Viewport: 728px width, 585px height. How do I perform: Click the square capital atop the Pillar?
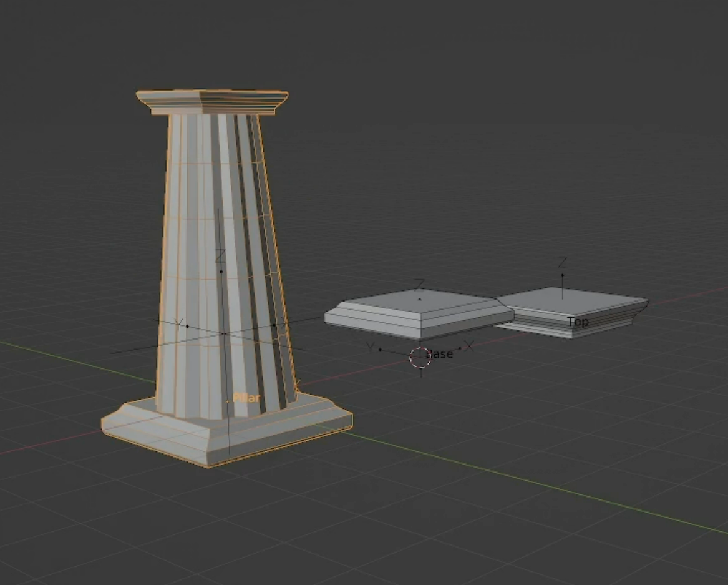[212, 102]
